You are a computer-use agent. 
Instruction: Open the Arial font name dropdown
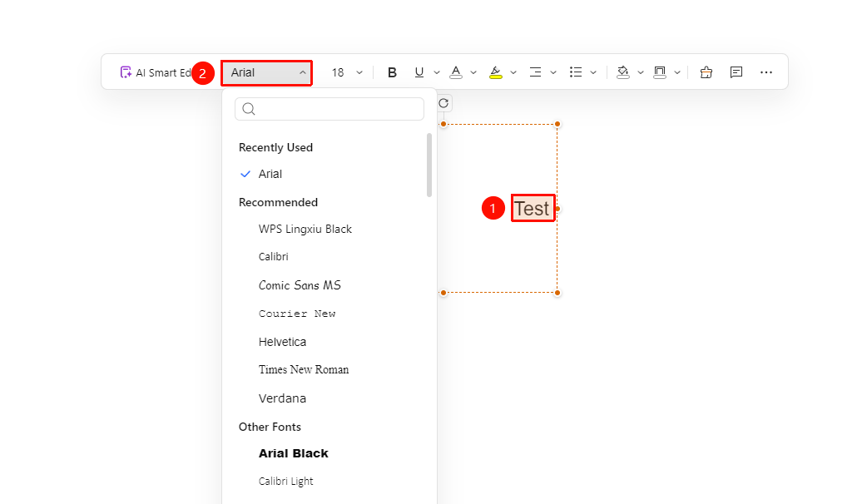tap(267, 73)
